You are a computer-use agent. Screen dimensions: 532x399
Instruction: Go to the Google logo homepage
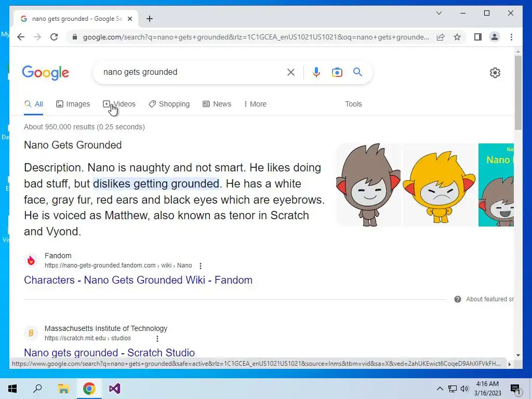46,73
